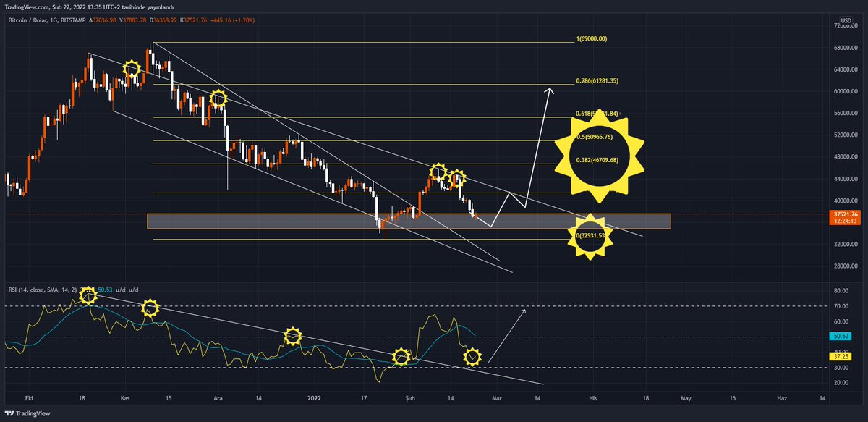868x422 pixels.
Task: Click the RSI axis label 20.00
Action: [842, 383]
